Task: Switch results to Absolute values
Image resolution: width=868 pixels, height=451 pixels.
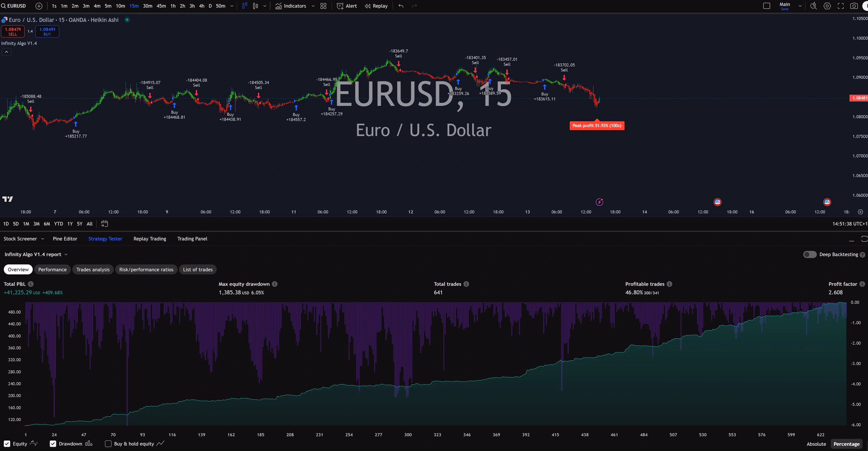Action: tap(816, 444)
